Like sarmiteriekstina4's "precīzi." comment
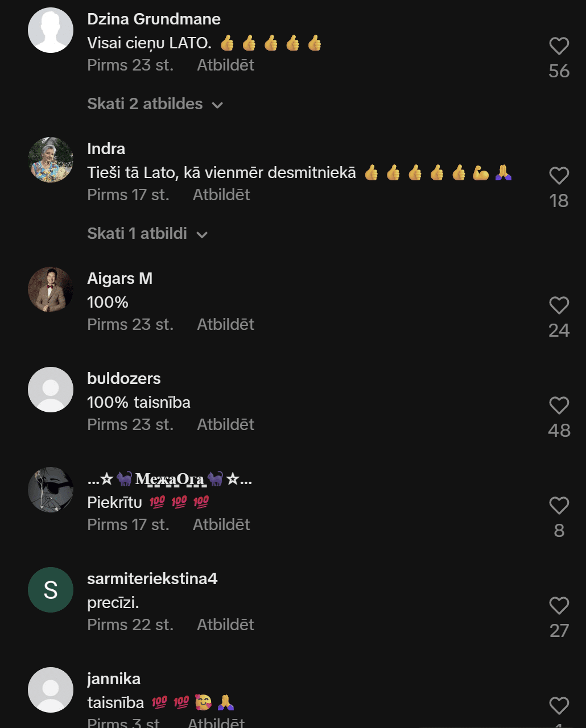The image size is (586, 728). click(559, 606)
